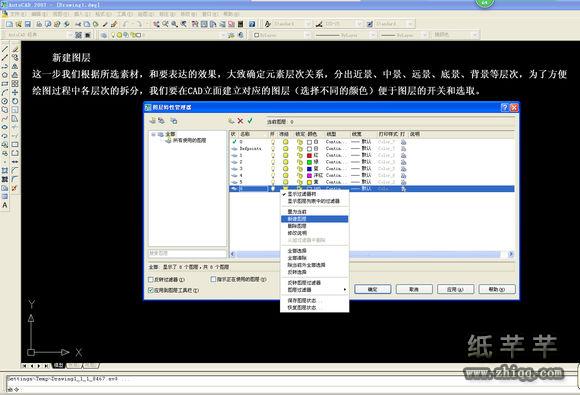Click the Save icon in main toolbar
580x395 pixels.
point(28,24)
